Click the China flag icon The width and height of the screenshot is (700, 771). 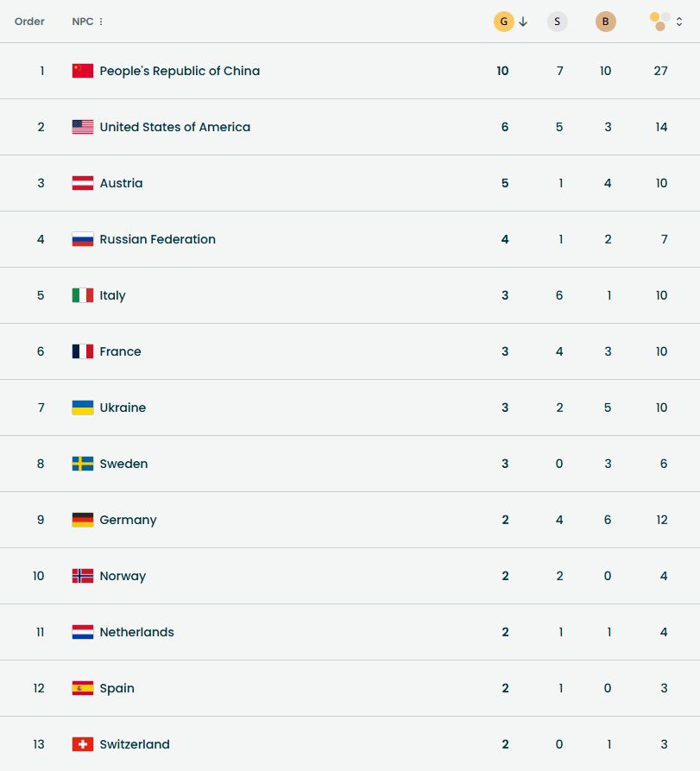point(83,71)
